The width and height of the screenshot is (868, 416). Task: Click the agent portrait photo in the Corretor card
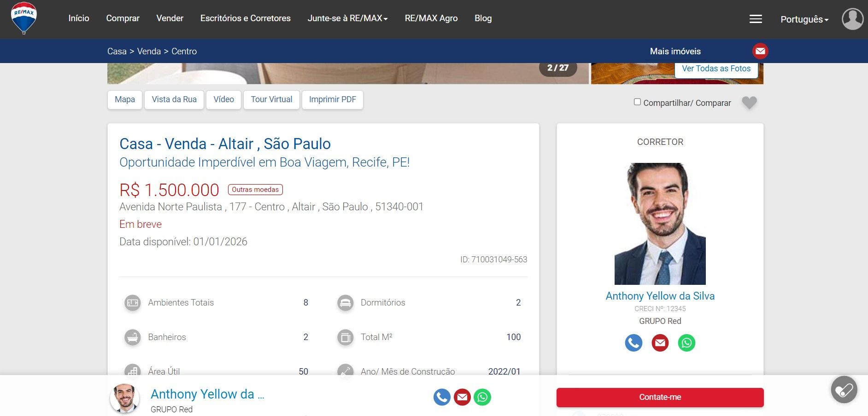660,224
